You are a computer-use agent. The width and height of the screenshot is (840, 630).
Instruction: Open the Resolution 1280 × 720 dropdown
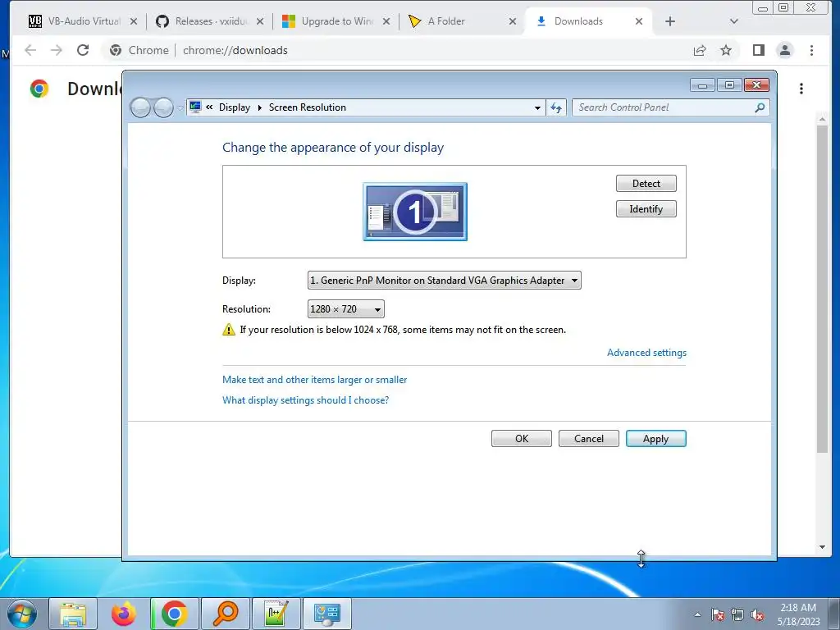point(345,309)
